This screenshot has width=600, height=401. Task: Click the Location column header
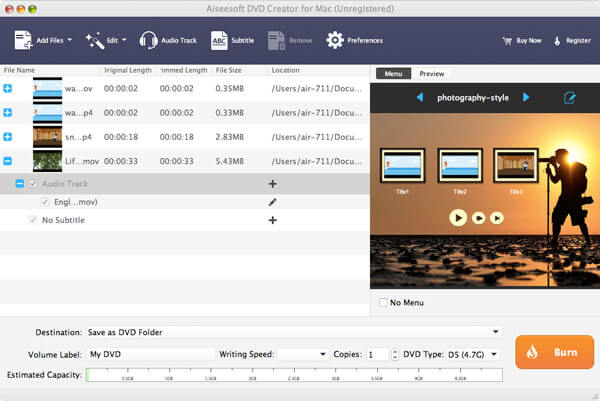click(x=285, y=70)
